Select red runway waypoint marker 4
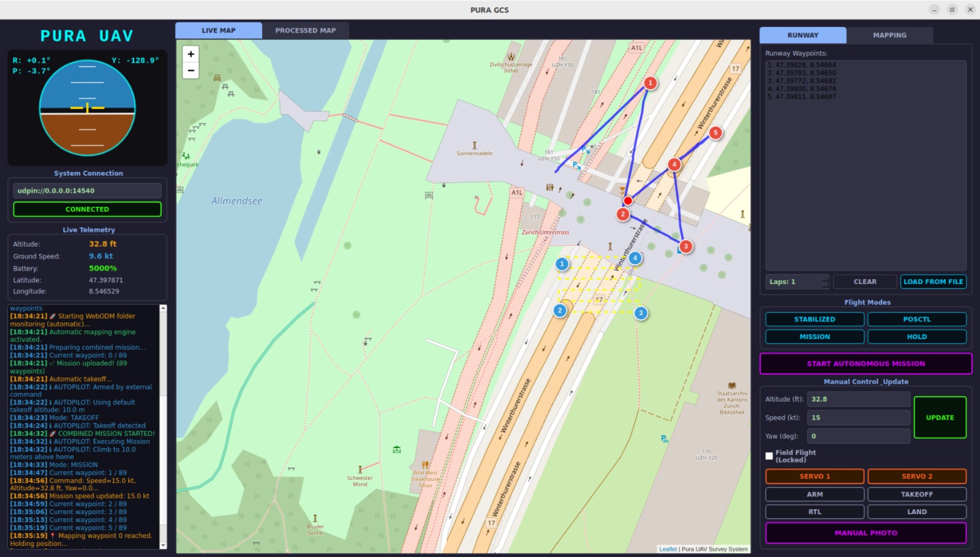Viewport: 980px width, 557px height. (x=674, y=164)
